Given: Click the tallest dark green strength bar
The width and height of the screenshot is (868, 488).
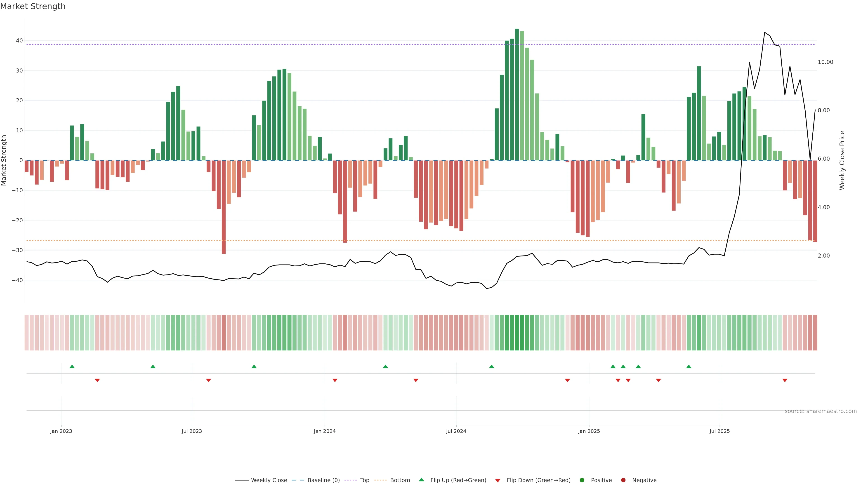Looking at the screenshot, I should coord(517,94).
